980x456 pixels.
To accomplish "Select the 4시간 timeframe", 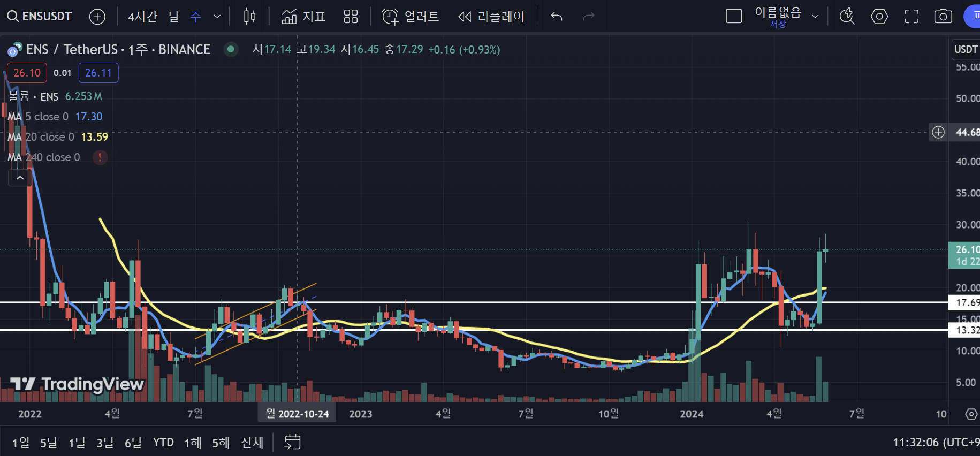I will click(142, 17).
